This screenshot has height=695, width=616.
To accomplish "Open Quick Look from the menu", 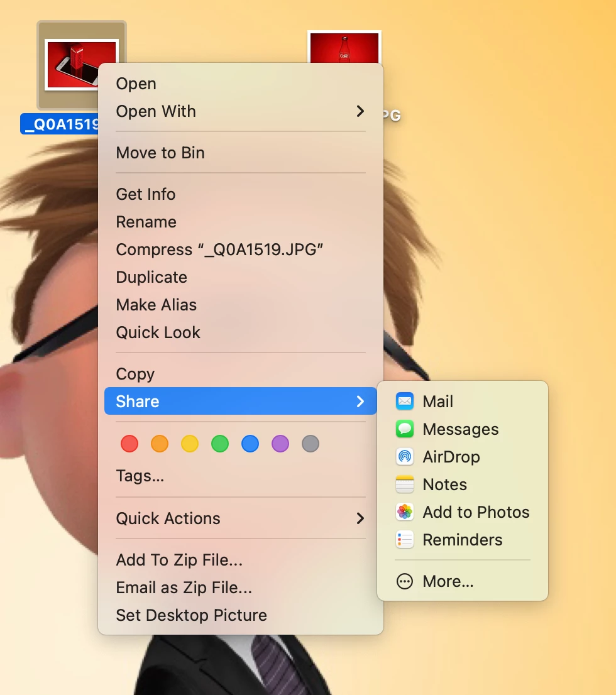I will 240,332.
